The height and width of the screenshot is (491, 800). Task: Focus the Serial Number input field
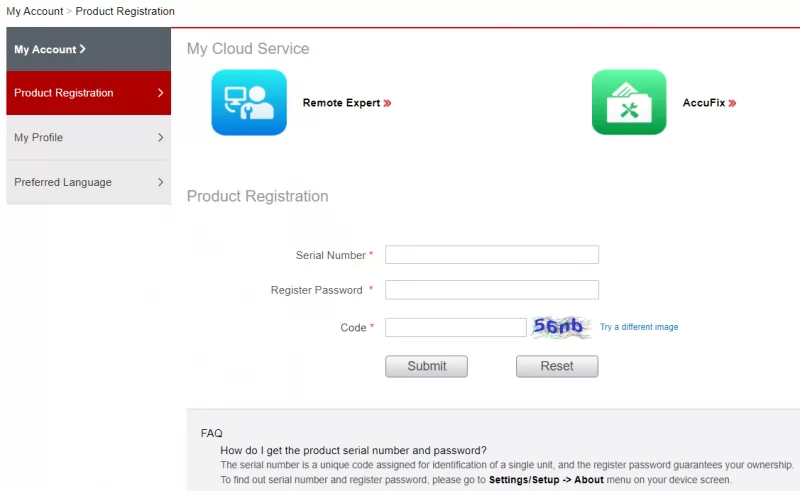[x=491, y=255]
